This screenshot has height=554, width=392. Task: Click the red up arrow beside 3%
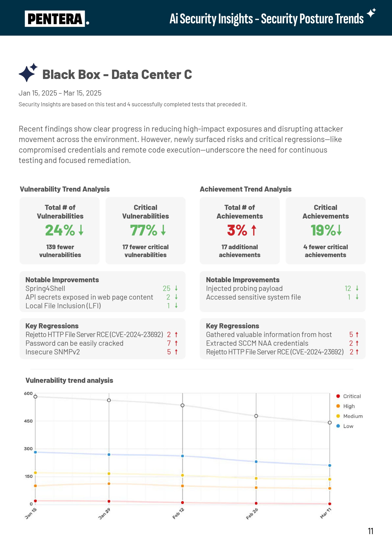[x=254, y=230]
